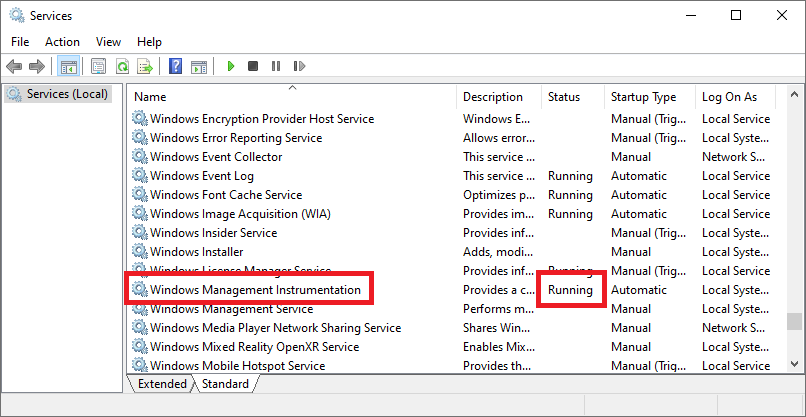Click gear icon of Windows Event Log
Image resolution: width=806 pixels, height=417 pixels.
point(139,176)
